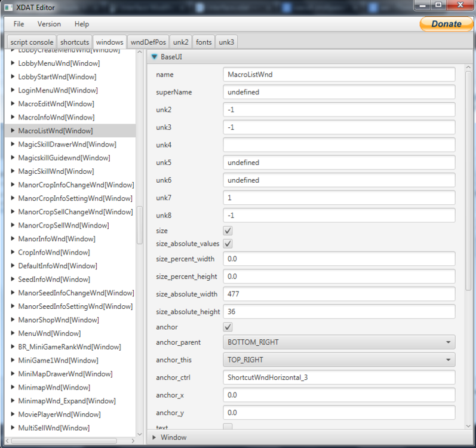This screenshot has width=476, height=448.
Task: Click the yellow Donate button
Action: 446,24
